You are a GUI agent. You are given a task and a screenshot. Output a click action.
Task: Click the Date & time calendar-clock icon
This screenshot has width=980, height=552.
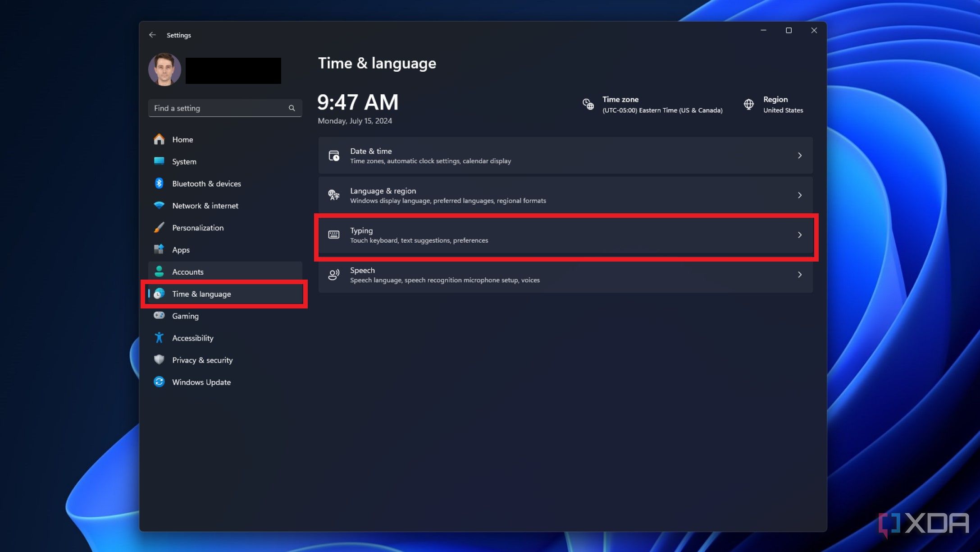coord(334,156)
